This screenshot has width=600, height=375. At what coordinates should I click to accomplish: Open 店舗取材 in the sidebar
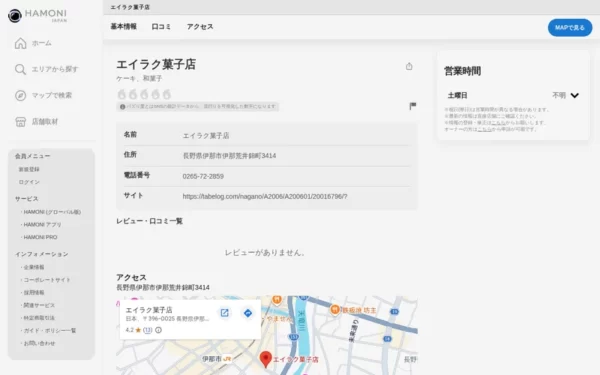pyautogui.click(x=36, y=122)
